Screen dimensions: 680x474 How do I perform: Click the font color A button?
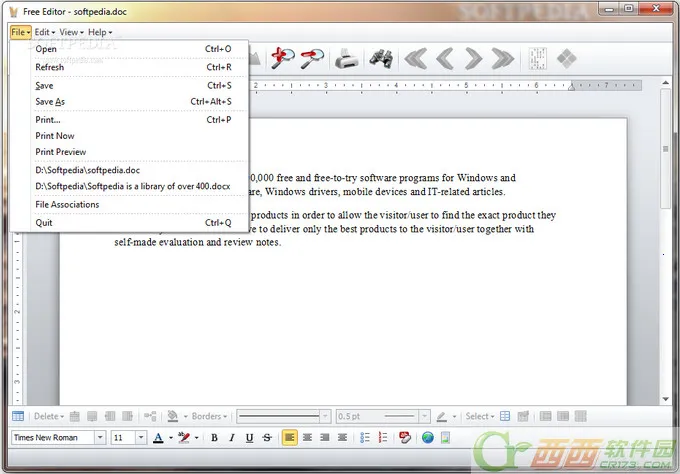coord(158,437)
